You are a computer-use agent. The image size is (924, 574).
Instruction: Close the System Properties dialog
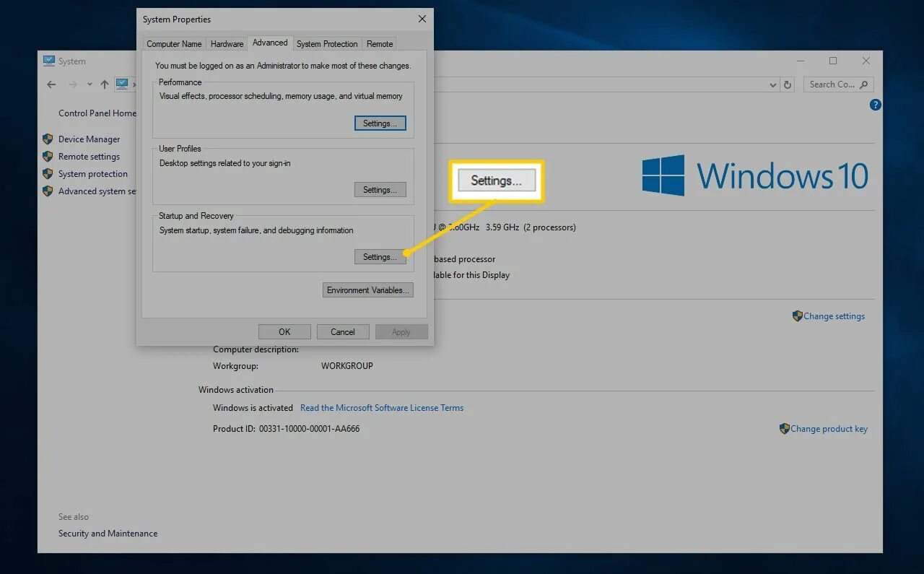422,19
